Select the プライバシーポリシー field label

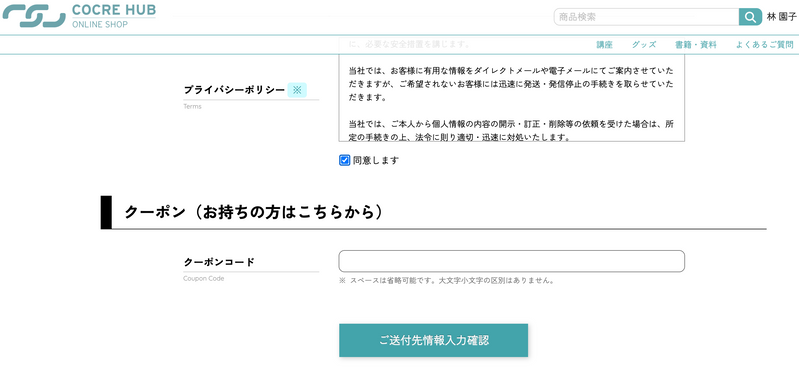tap(234, 90)
